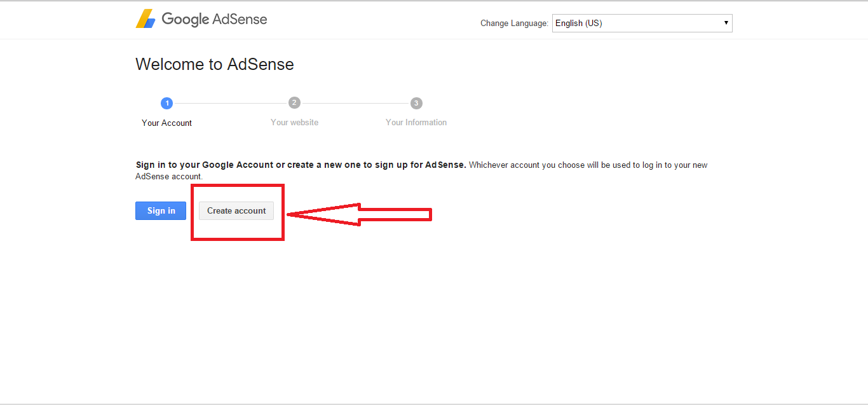The image size is (868, 405).
Task: Click the gray step 2 circle
Action: click(x=294, y=103)
